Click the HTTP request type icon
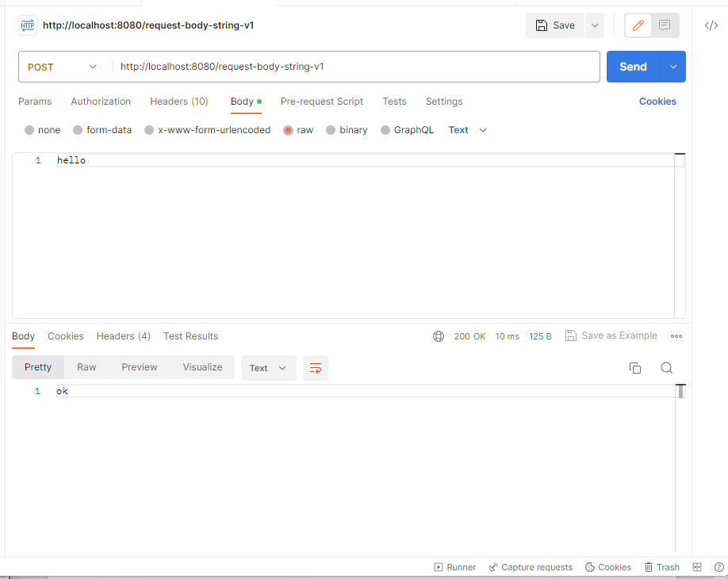 (28, 25)
